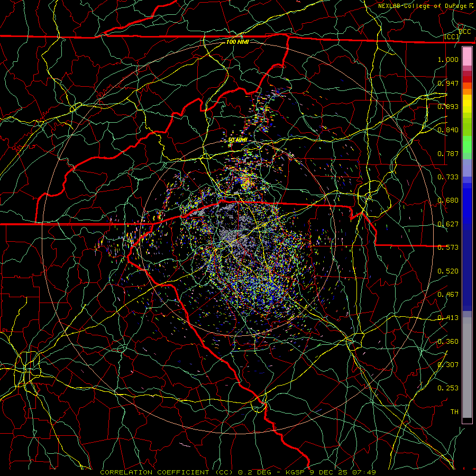Click the 0.947 legend value
476x476 pixels.
click(x=448, y=83)
